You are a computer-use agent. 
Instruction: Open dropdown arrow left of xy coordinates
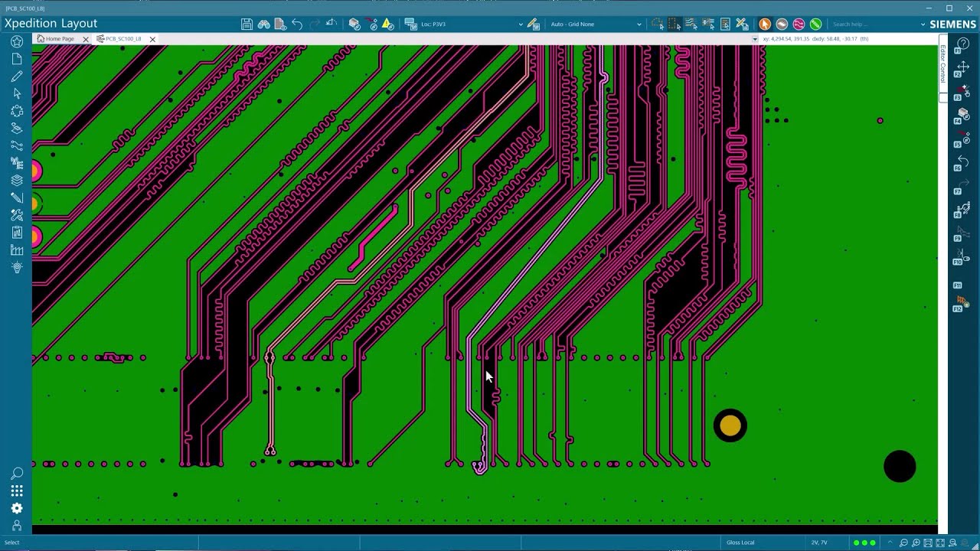(x=755, y=39)
